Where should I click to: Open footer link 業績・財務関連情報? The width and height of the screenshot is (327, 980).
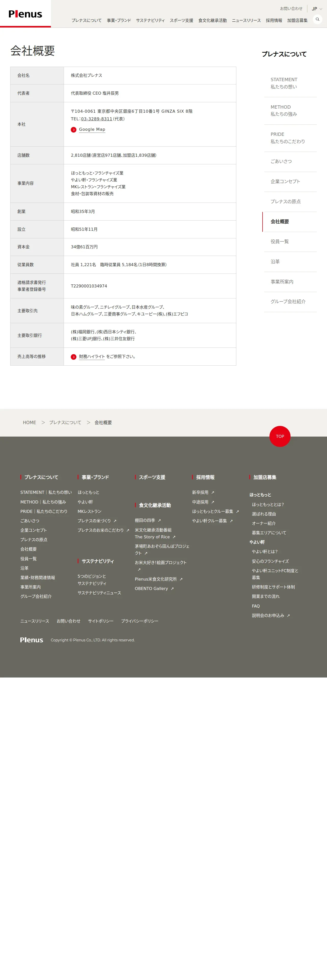point(38,578)
